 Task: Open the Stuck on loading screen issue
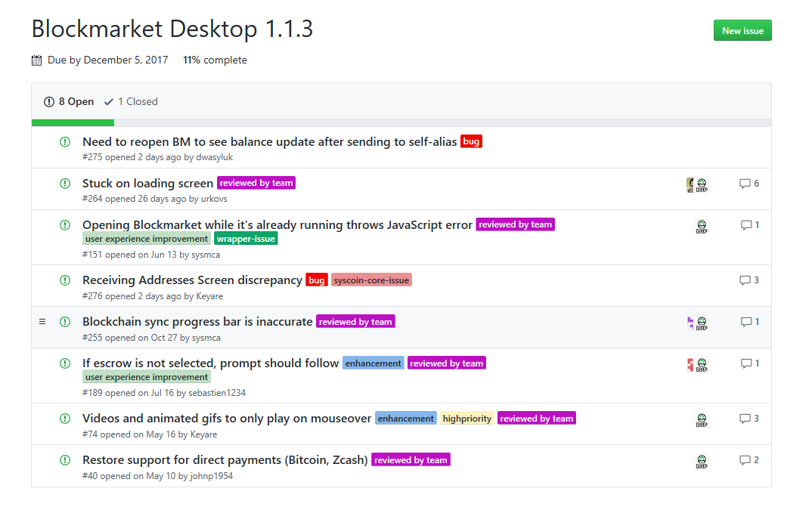[x=147, y=183]
